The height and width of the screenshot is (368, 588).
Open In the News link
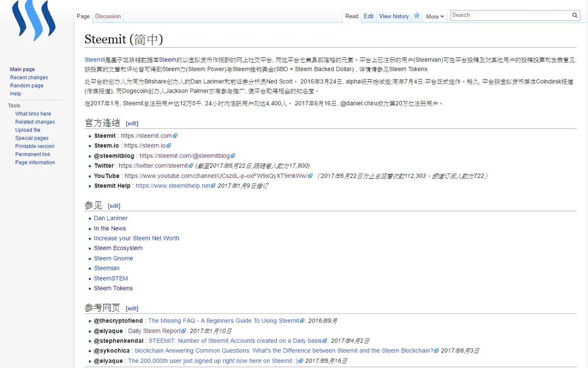pyautogui.click(x=110, y=229)
